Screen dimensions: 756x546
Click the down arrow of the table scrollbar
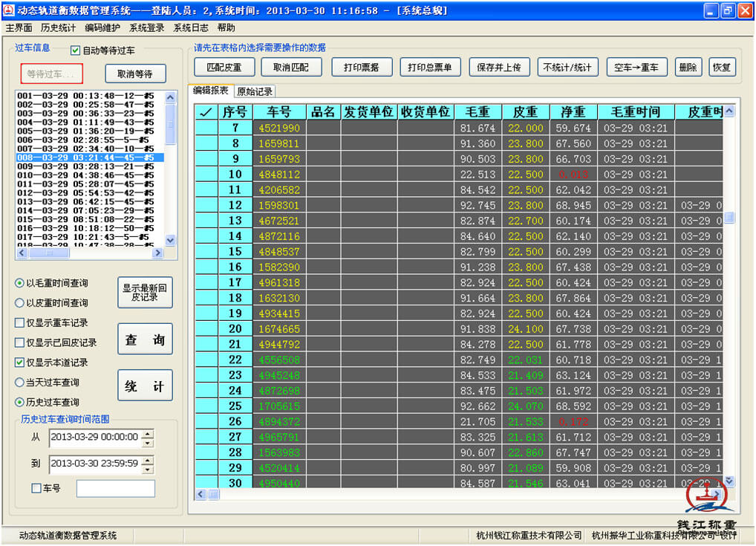[x=729, y=481]
